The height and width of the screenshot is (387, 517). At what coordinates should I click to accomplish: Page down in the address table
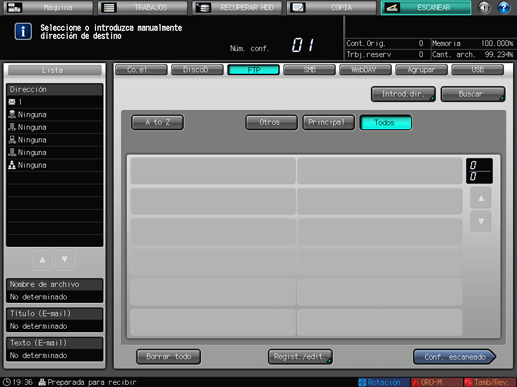pos(481,221)
